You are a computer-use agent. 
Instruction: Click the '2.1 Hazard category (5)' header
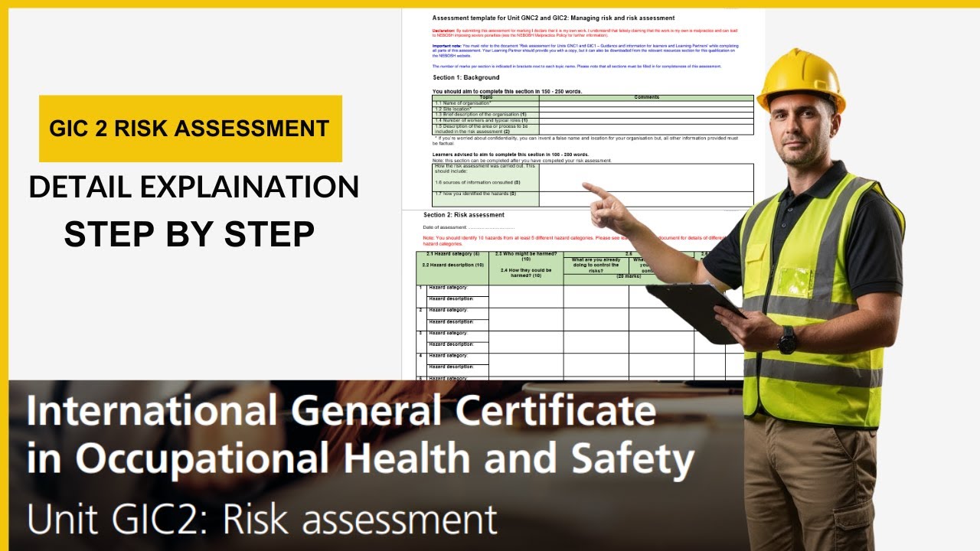click(453, 254)
